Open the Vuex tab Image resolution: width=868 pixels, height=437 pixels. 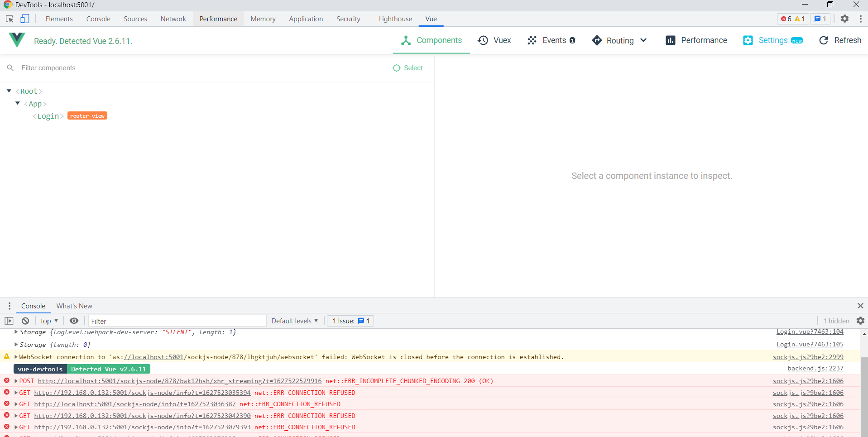tap(494, 40)
